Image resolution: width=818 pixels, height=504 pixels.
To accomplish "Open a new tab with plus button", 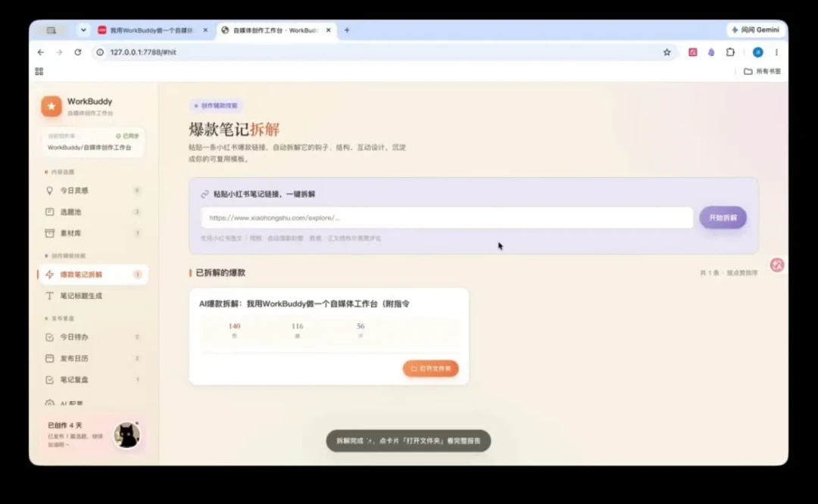I will tap(347, 30).
